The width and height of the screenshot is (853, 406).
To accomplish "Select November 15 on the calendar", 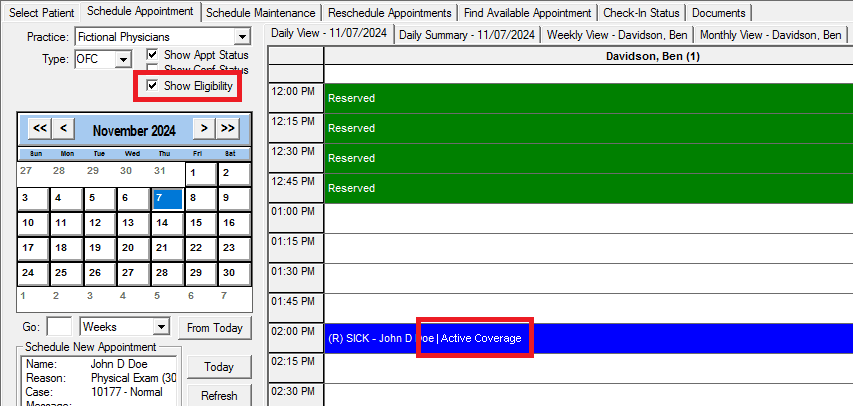I will [x=201, y=224].
